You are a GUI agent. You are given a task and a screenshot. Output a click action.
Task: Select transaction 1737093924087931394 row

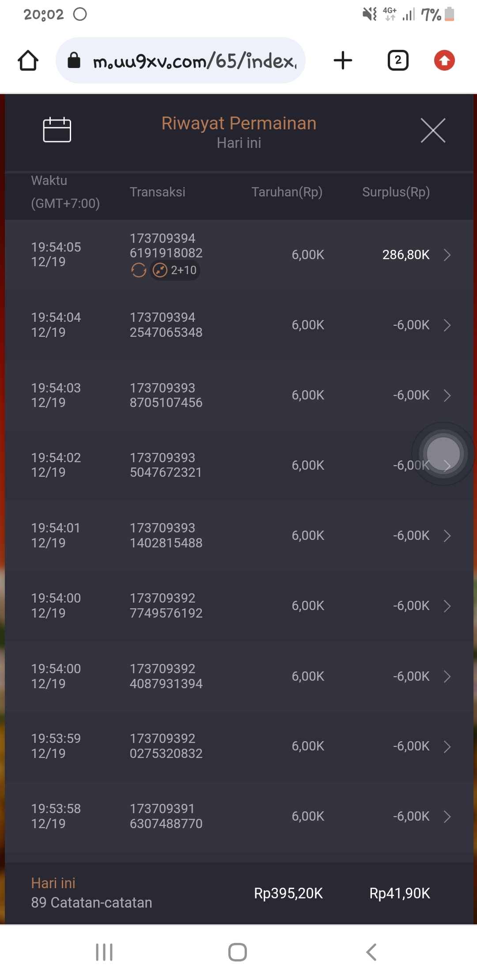(x=238, y=676)
